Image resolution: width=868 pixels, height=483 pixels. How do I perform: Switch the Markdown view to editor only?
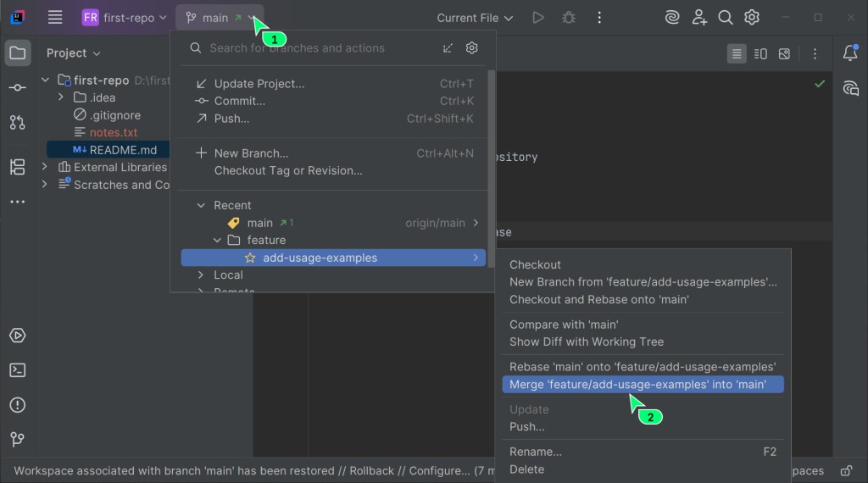737,53
